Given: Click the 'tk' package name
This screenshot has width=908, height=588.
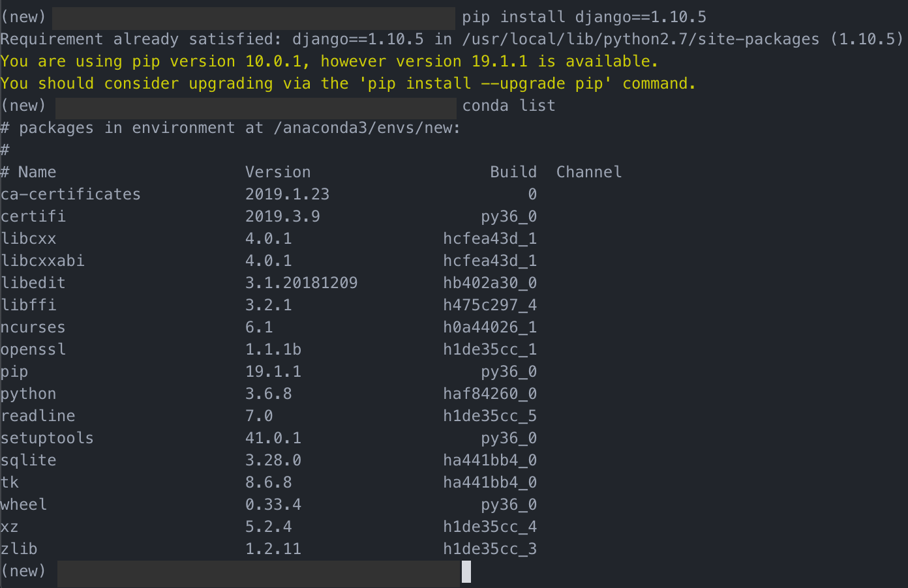Looking at the screenshot, I should tap(10, 482).
